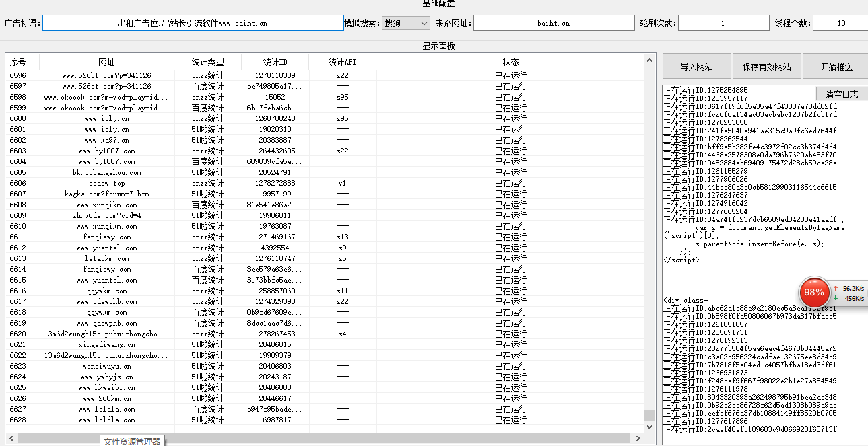Click the red 98% floating memory ball
Image resolution: width=868 pixels, height=446 pixels.
click(x=813, y=293)
